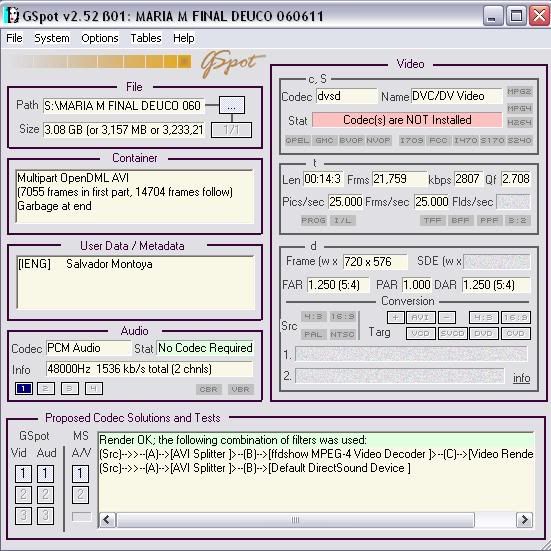Click the right arrow of horizontal scrollbar
The height and width of the screenshot is (551, 551).
[x=524, y=520]
